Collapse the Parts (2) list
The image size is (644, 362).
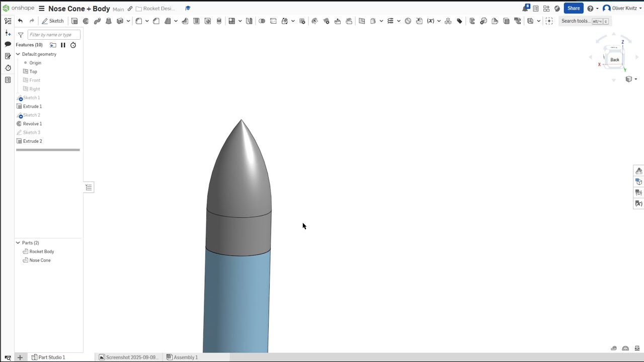click(18, 243)
